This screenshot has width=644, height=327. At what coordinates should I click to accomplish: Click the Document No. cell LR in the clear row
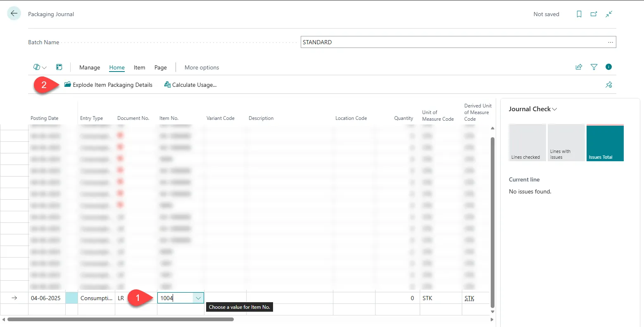(x=136, y=298)
